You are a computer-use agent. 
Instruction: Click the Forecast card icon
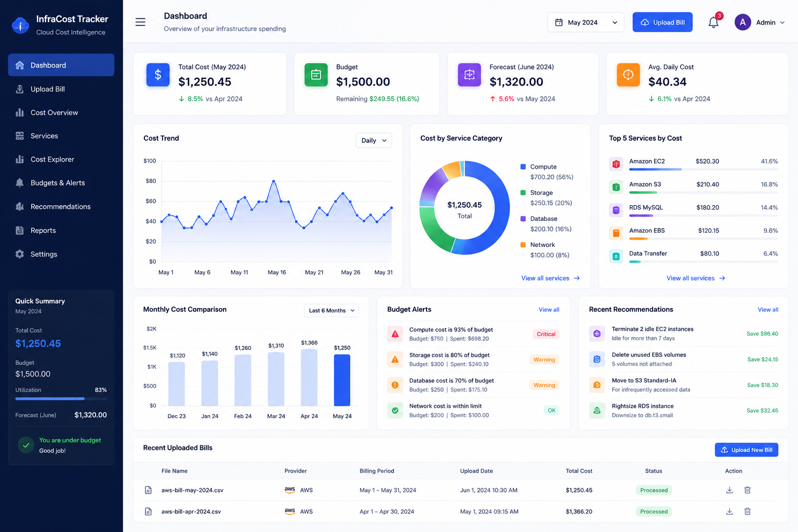469,75
